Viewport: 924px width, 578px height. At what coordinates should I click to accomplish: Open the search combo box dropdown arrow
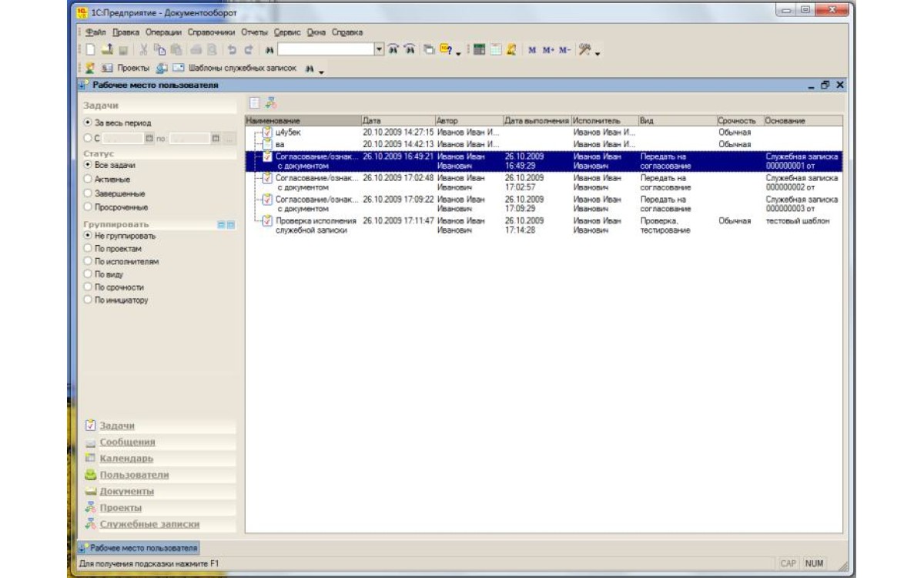(379, 49)
